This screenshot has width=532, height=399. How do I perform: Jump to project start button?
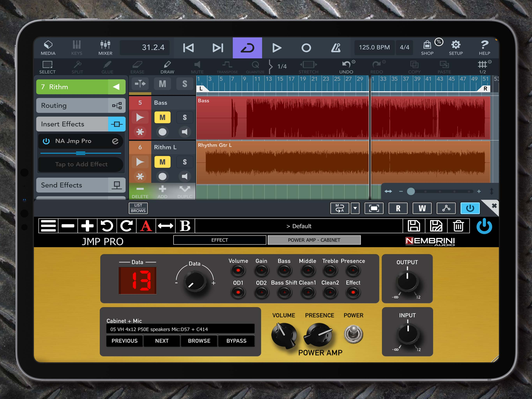pos(188,48)
